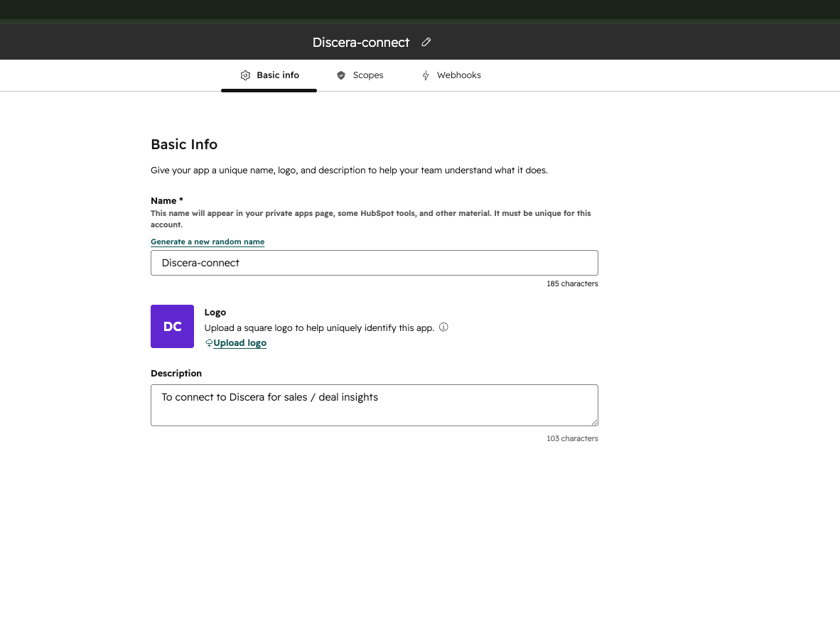Click the gear icon on Basic info tab
This screenshot has width=840, height=618.
(245, 75)
